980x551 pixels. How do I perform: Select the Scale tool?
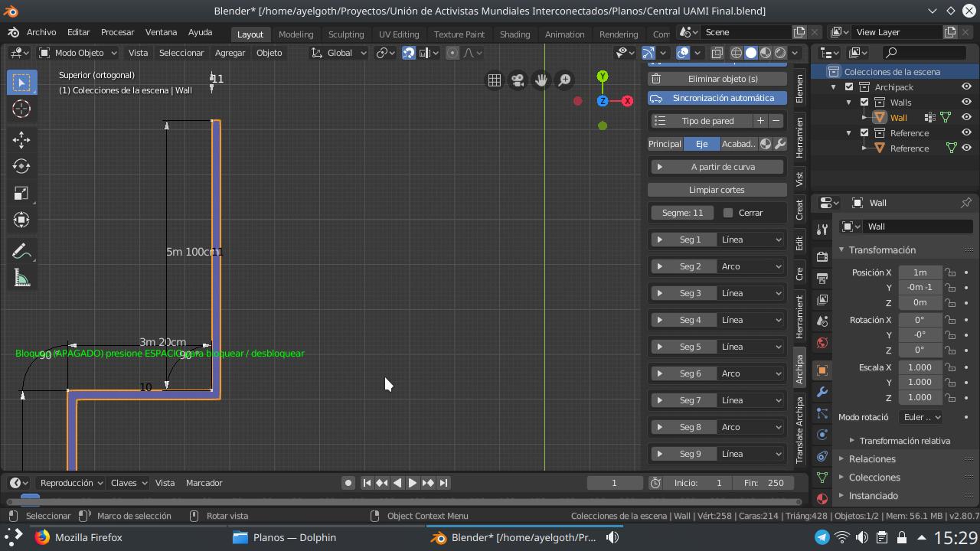pyautogui.click(x=21, y=193)
